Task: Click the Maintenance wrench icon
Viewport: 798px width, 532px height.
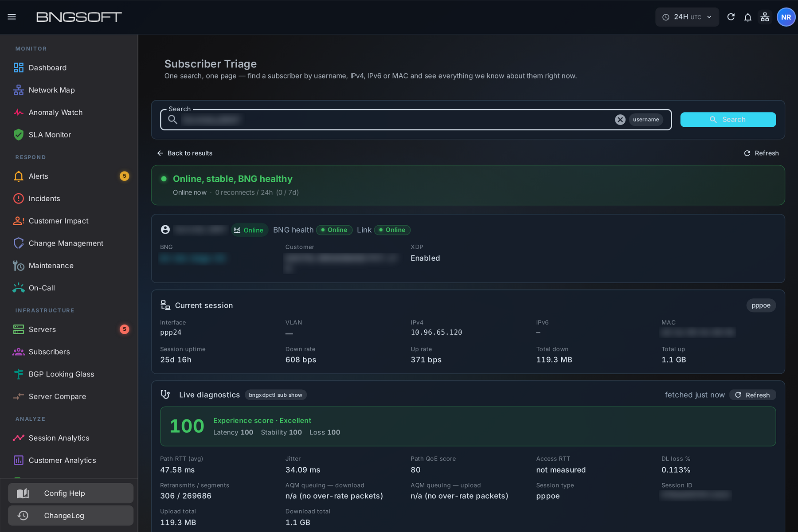Action: pos(19,266)
